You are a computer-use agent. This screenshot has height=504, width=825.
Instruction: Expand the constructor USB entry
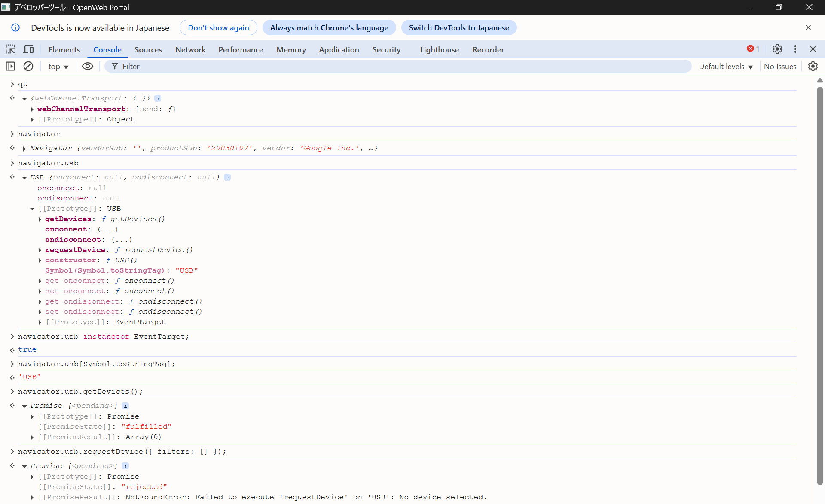(40, 260)
